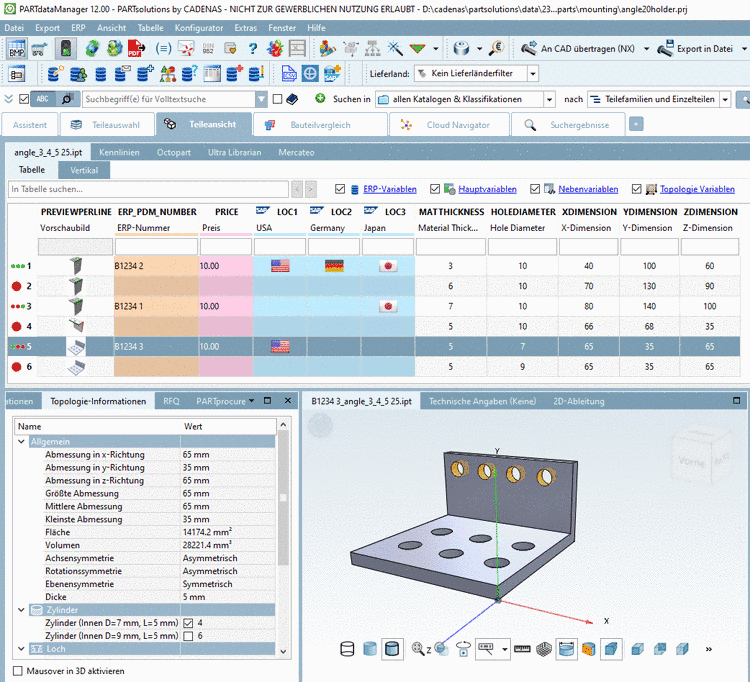This screenshot has height=682, width=750.
Task: Click the blue crosshair circle icon
Action: point(310,74)
